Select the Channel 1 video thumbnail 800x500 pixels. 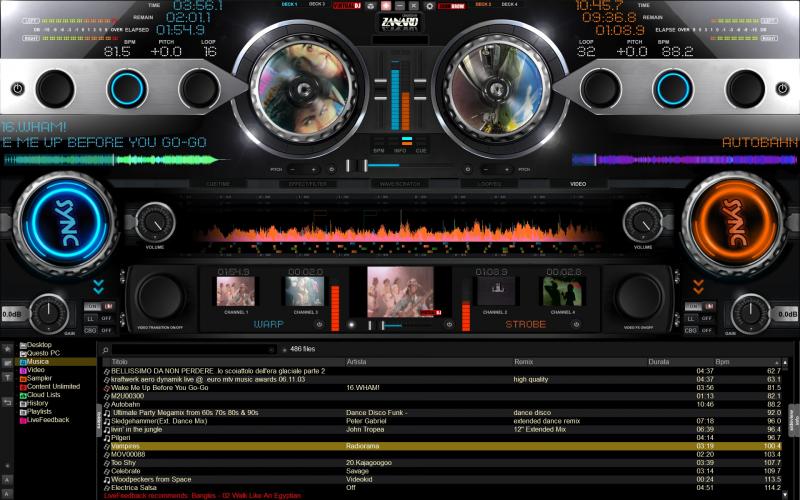click(236, 291)
